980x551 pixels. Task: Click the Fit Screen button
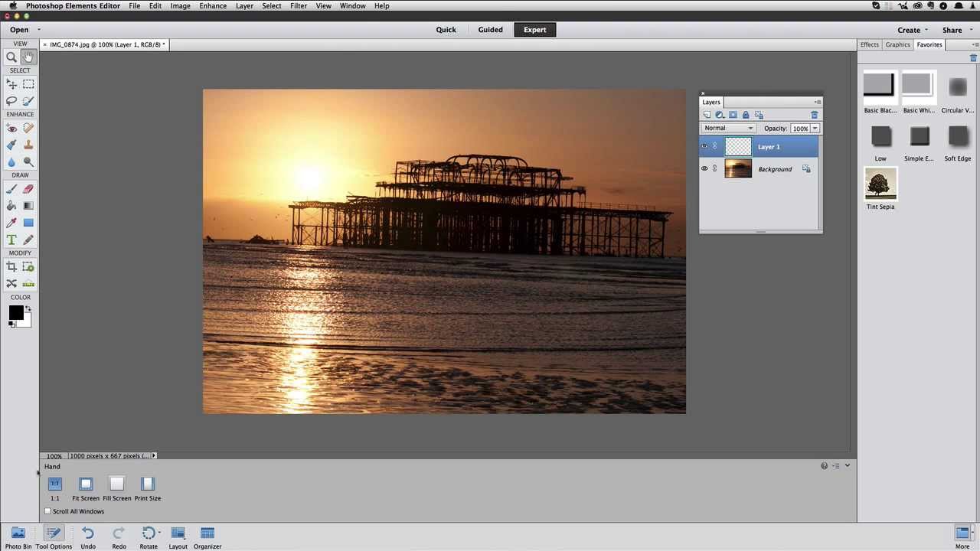[86, 489]
